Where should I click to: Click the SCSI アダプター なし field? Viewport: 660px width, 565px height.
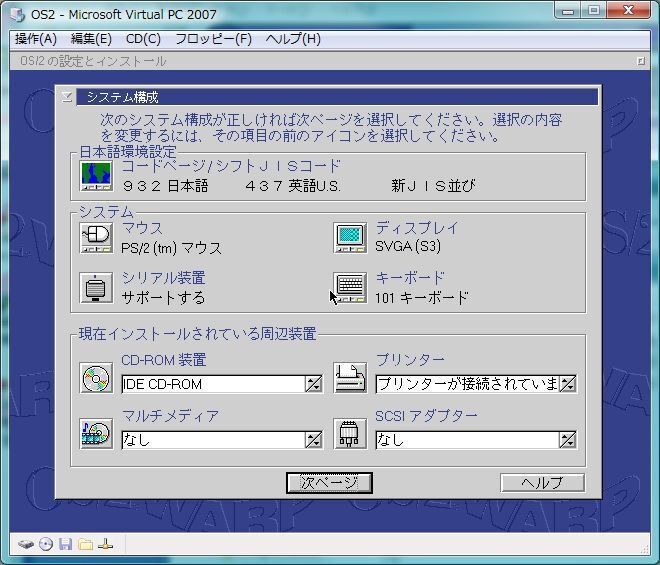pos(467,440)
